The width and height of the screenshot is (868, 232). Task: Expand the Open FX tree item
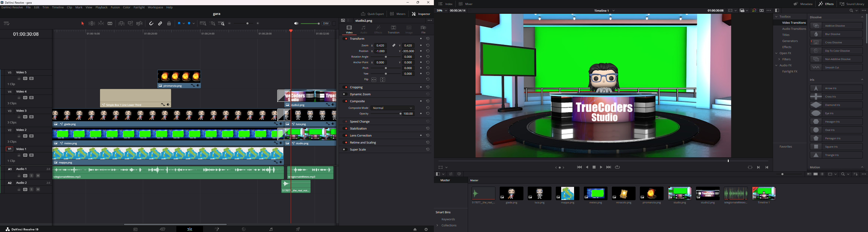pos(777,53)
